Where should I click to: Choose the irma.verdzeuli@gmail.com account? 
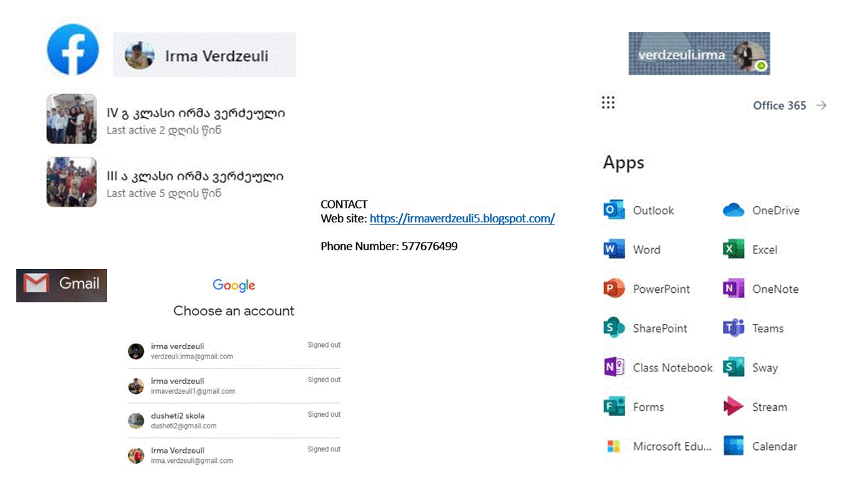click(x=234, y=455)
